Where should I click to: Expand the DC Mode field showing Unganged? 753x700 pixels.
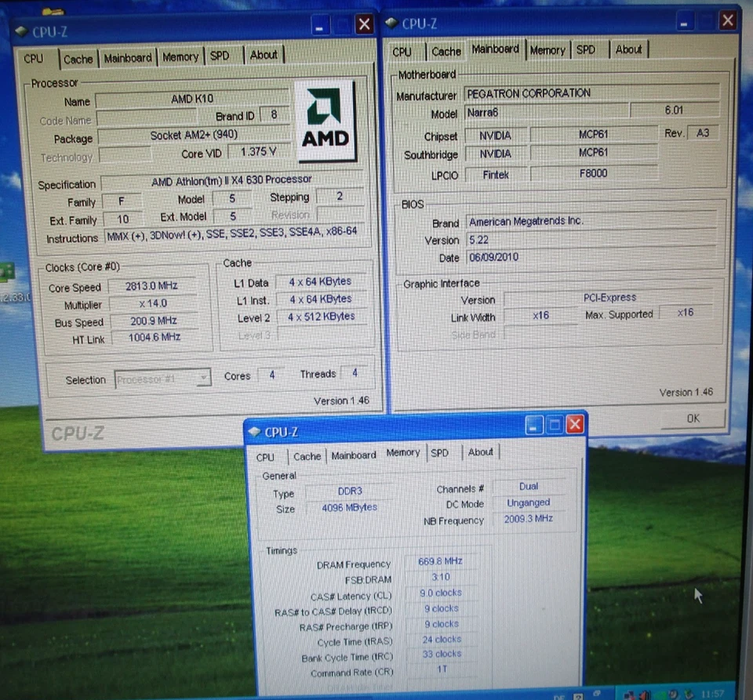528,502
